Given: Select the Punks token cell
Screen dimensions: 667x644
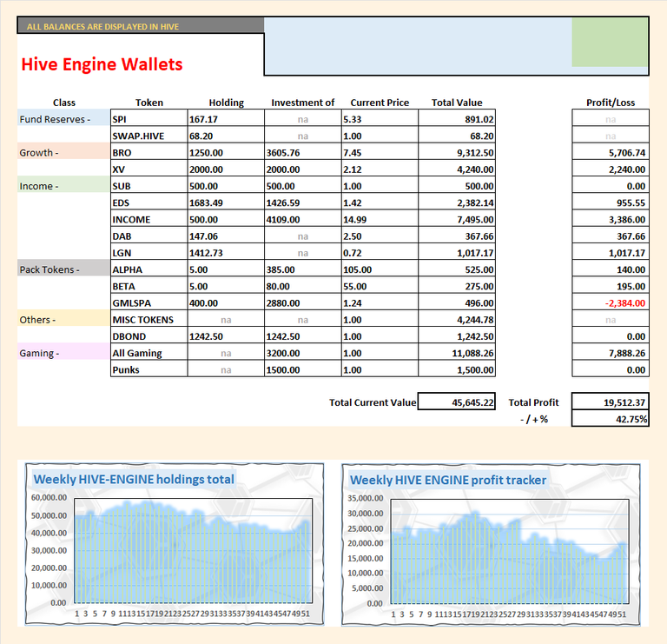Looking at the screenshot, I should 149,370.
